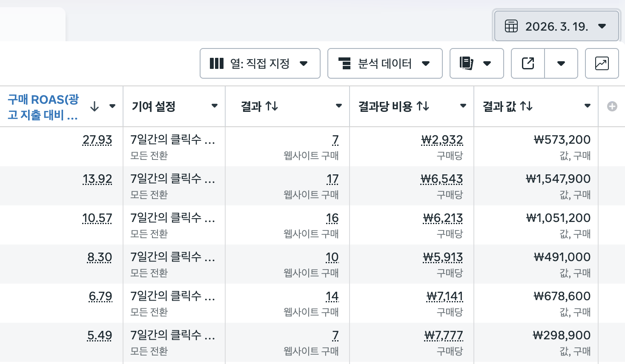Click the reports icon button

(476, 63)
